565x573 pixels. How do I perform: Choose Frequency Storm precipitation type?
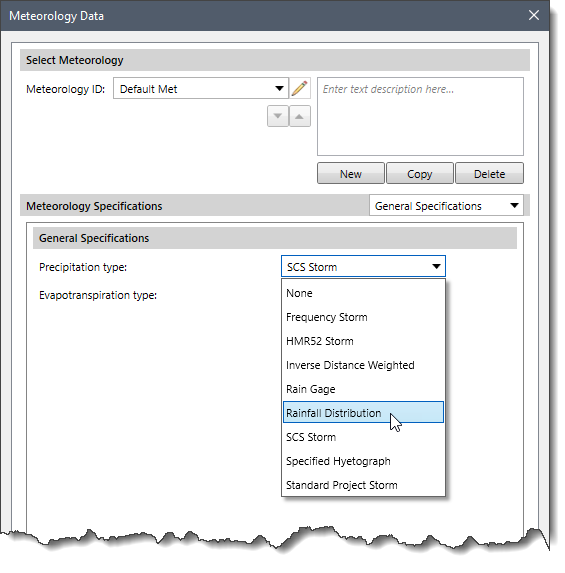point(363,317)
